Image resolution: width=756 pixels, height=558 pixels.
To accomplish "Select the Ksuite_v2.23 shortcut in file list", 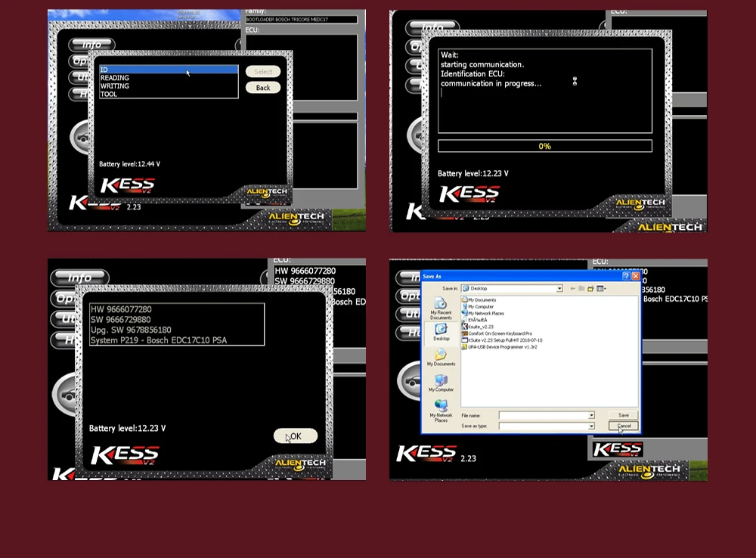I will pyautogui.click(x=477, y=327).
